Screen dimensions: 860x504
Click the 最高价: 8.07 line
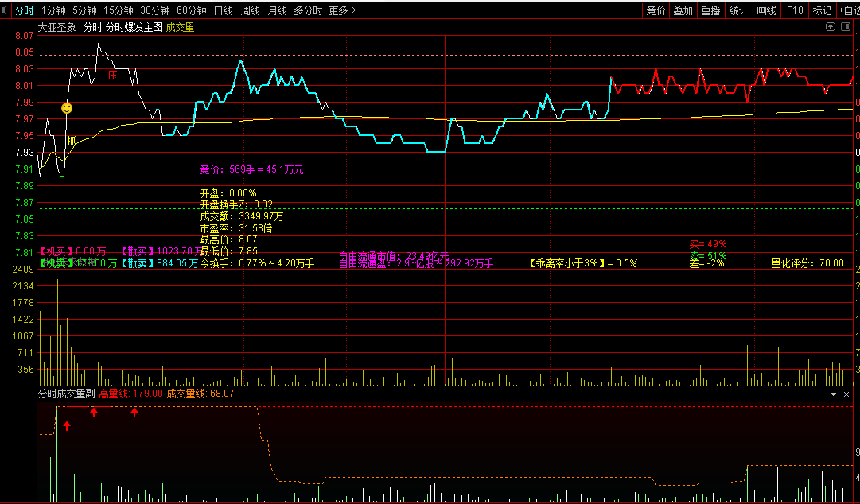pyautogui.click(x=228, y=239)
